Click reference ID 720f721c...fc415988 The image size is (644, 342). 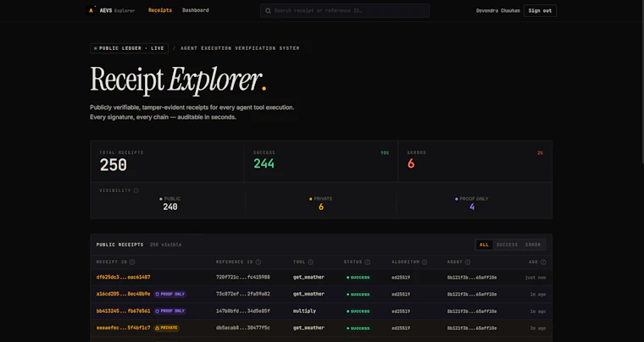click(x=242, y=277)
